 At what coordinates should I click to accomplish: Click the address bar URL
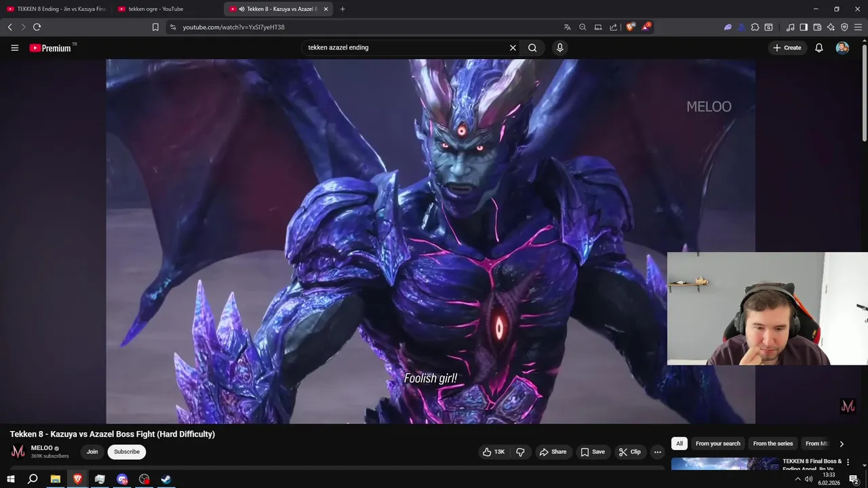[x=234, y=27]
